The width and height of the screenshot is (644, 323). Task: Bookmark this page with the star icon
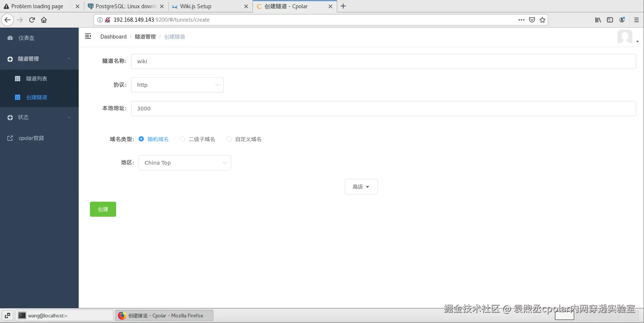(542, 20)
